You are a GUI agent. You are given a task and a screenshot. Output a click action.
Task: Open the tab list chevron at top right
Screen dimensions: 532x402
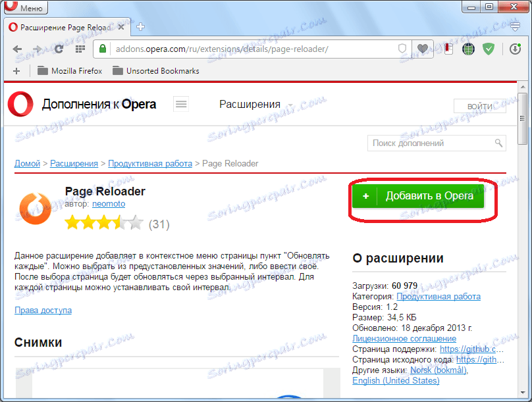[515, 26]
